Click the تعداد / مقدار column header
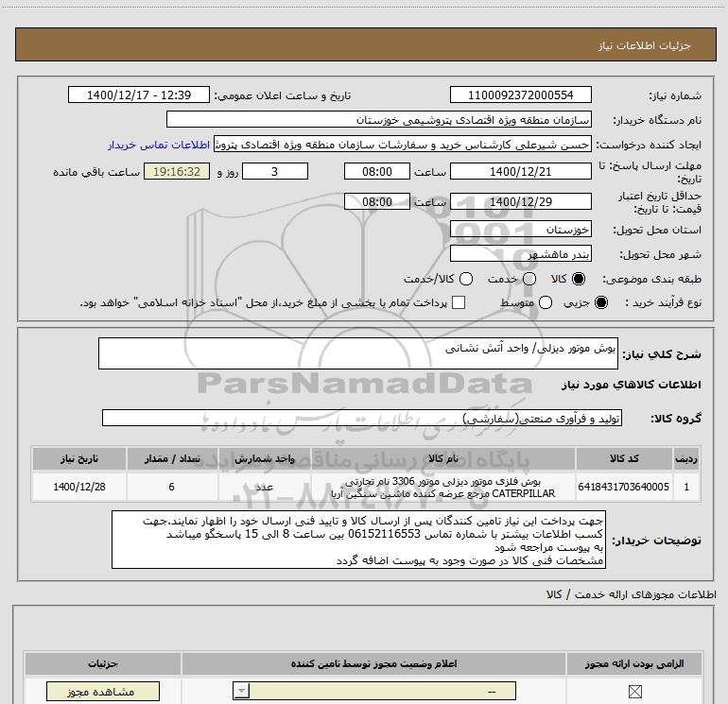This screenshot has width=728, height=704. (x=172, y=458)
